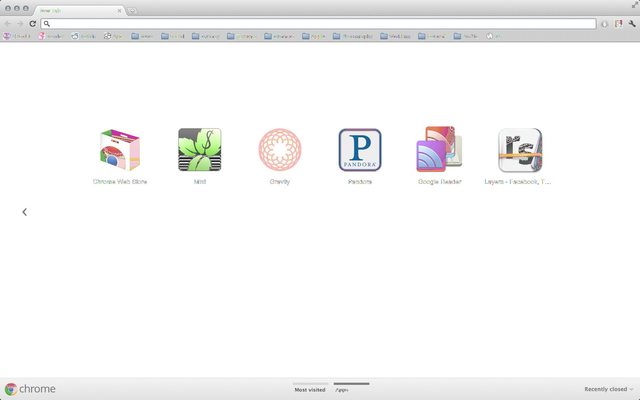Click the magnifier icon in the address bar
Image resolution: width=640 pixels, height=400 pixels.
click(47, 24)
